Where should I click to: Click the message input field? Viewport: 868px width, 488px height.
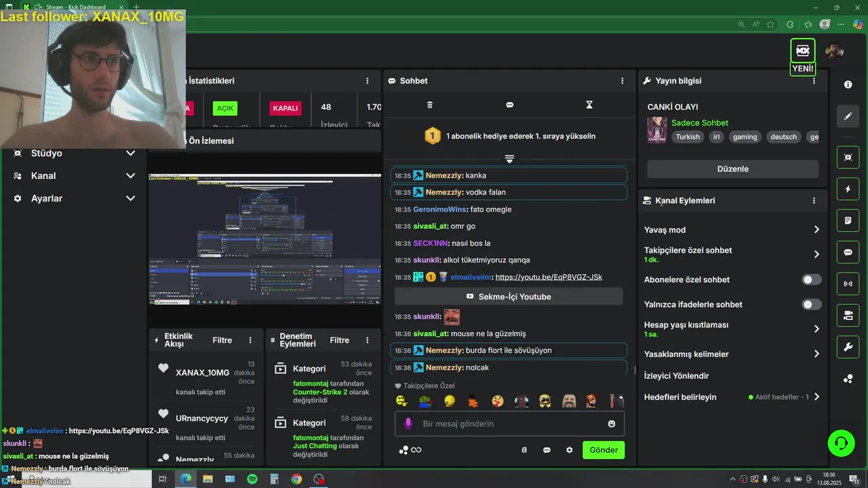coord(509,424)
